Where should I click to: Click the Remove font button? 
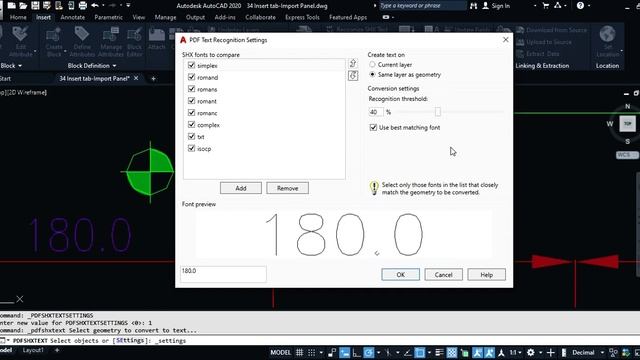(287, 188)
